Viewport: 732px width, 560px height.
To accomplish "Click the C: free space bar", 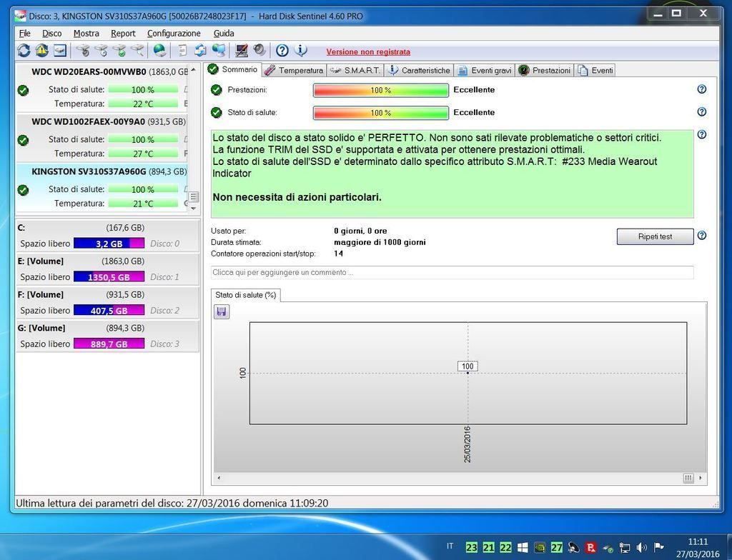I will [x=109, y=244].
